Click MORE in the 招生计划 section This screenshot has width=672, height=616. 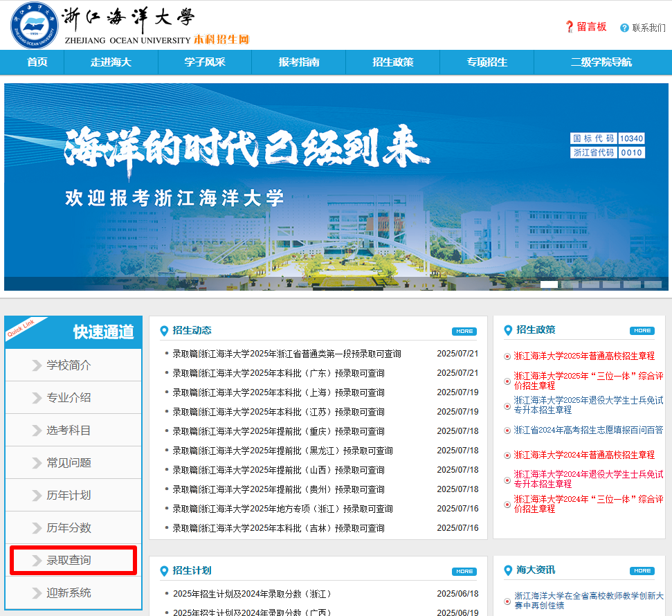pyautogui.click(x=464, y=572)
